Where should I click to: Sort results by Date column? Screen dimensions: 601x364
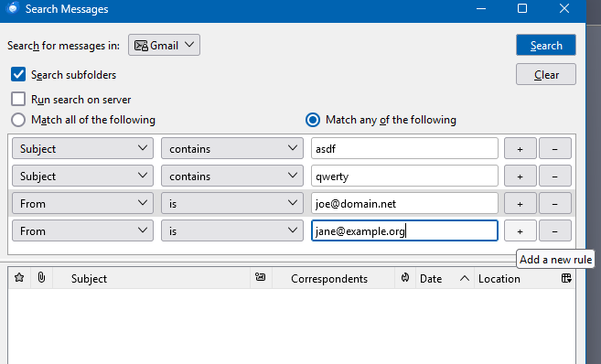pyautogui.click(x=445, y=278)
